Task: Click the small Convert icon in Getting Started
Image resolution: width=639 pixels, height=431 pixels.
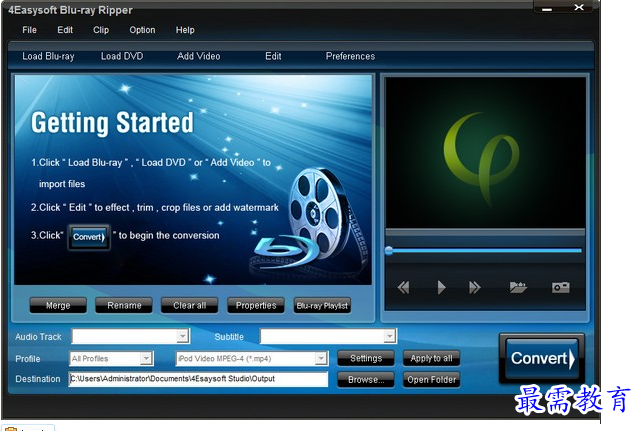Action: tap(89, 237)
